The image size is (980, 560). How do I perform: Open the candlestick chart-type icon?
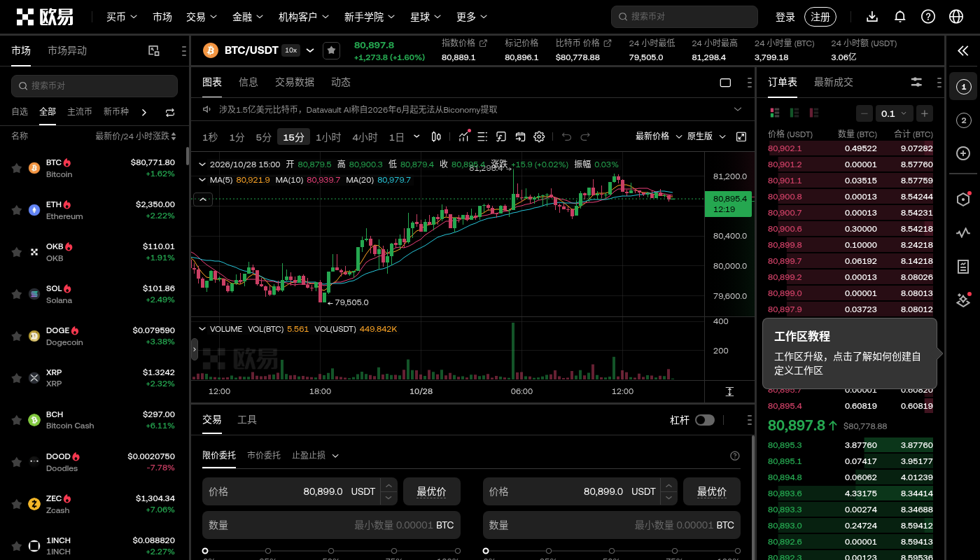pyautogui.click(x=436, y=136)
